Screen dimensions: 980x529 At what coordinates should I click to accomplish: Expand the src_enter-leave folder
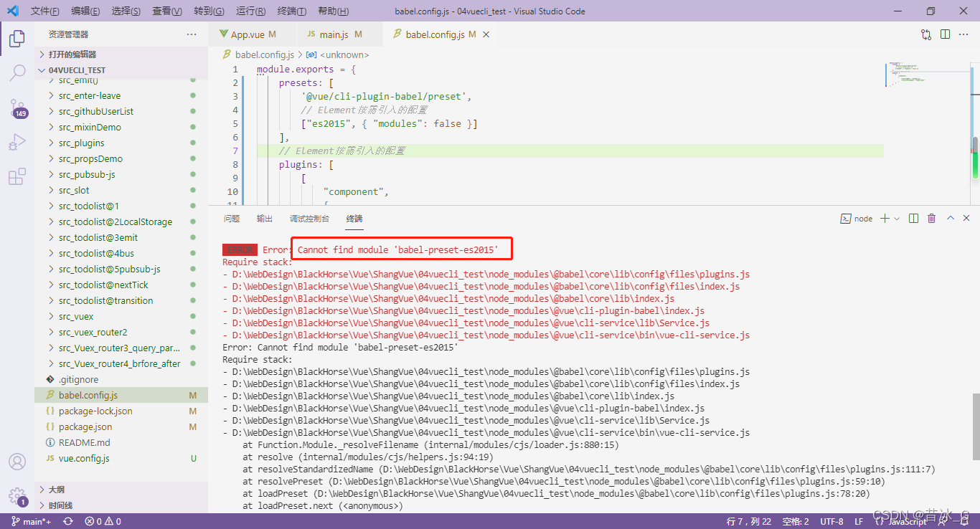coord(121,95)
